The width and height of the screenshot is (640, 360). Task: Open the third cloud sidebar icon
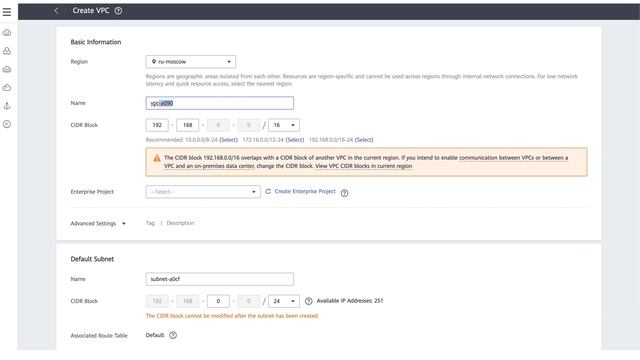[7, 69]
